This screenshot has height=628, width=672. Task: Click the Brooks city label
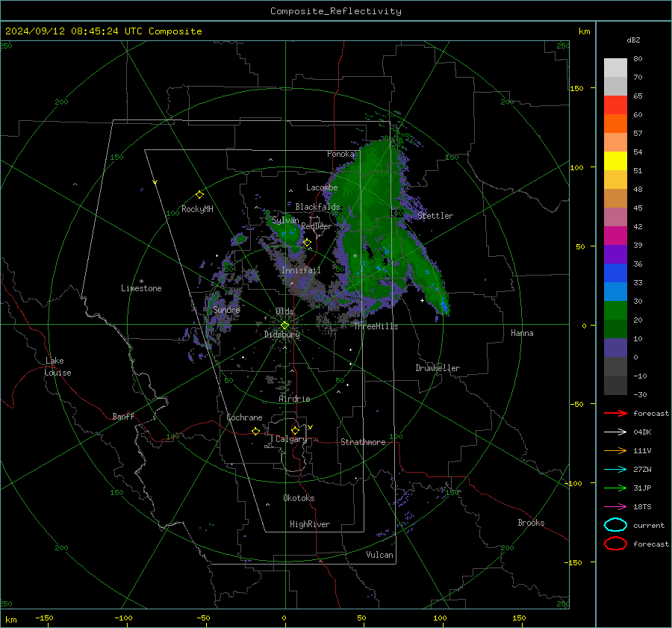point(531,523)
